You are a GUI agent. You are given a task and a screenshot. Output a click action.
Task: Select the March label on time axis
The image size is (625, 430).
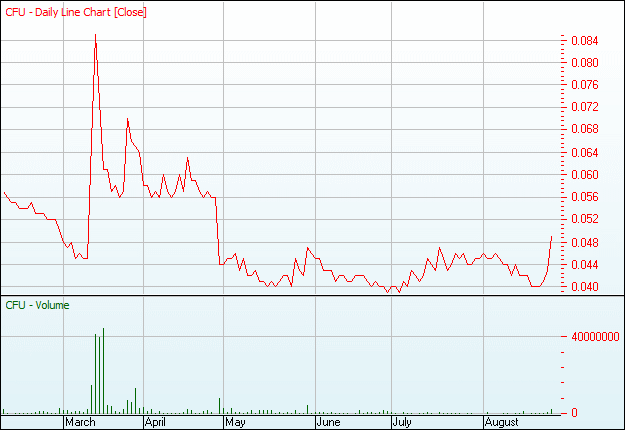pos(80,422)
